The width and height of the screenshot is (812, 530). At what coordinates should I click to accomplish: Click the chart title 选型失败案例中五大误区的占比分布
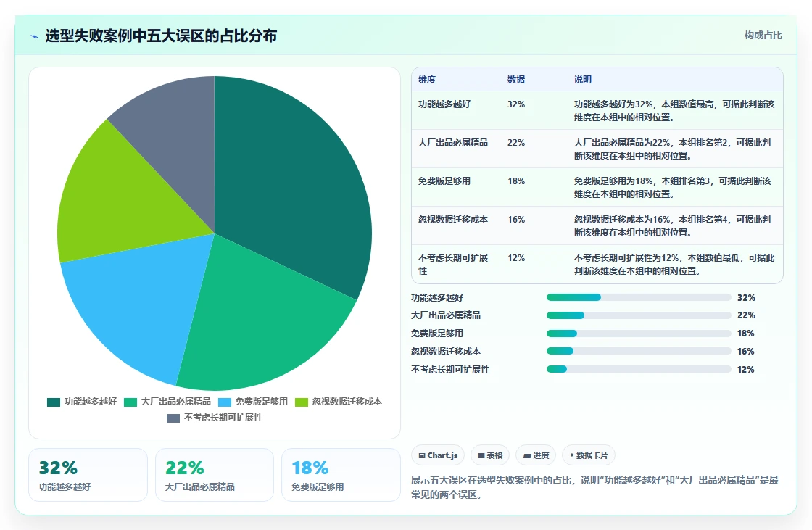161,36
